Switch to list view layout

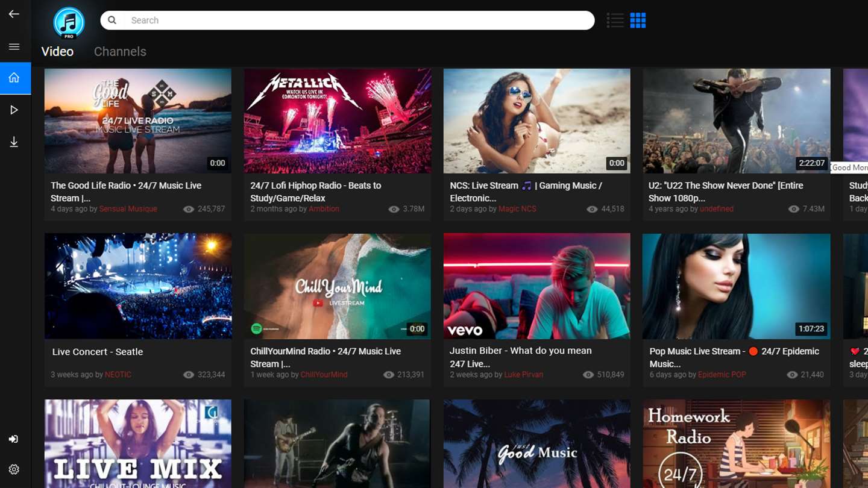(615, 20)
